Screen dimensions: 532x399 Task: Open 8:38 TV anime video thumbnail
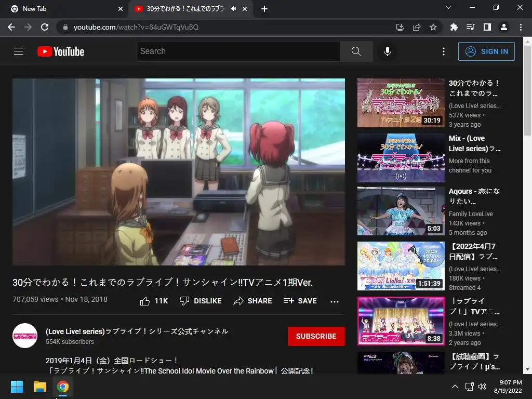point(401,321)
